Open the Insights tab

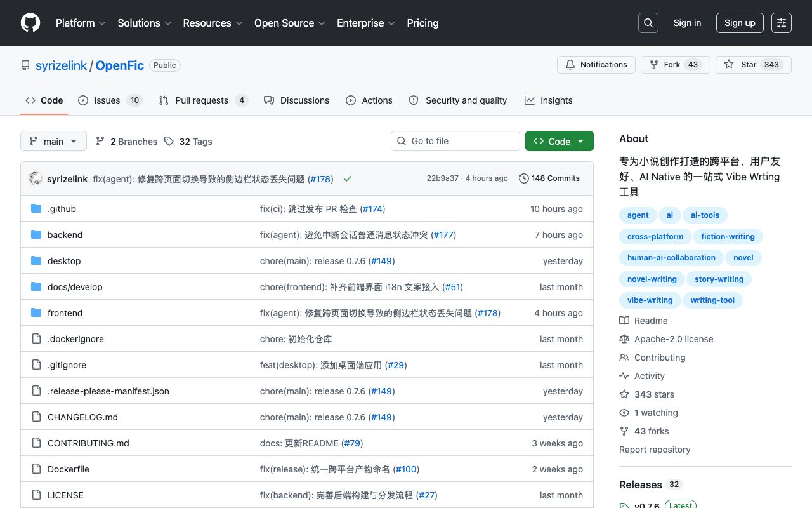(x=549, y=100)
